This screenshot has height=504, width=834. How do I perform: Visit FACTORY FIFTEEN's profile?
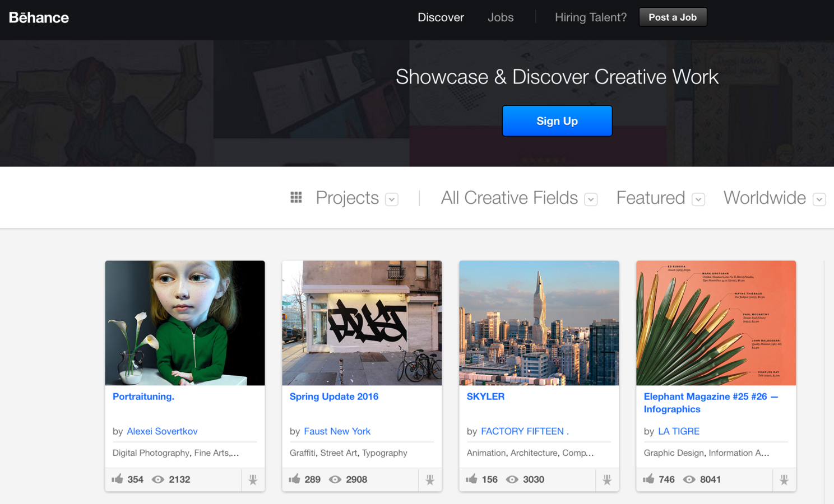tap(525, 431)
